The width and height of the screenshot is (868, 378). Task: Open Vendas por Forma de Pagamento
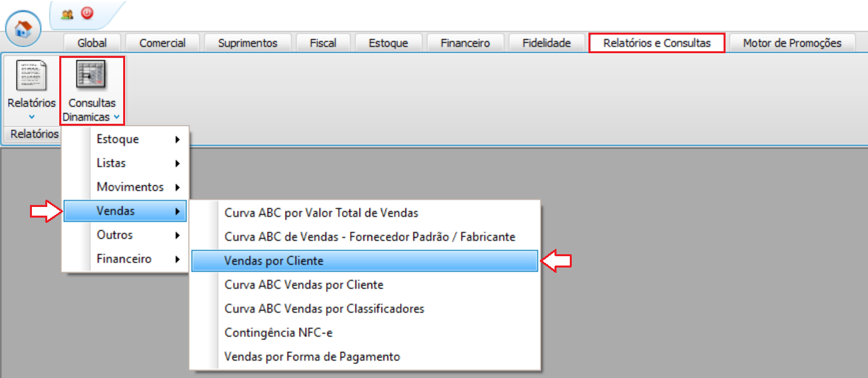[364, 357]
